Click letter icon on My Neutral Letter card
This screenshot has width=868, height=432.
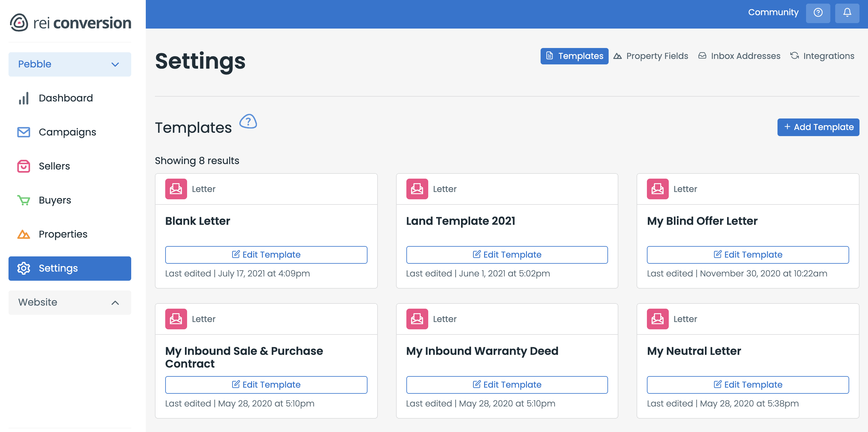pyautogui.click(x=658, y=319)
